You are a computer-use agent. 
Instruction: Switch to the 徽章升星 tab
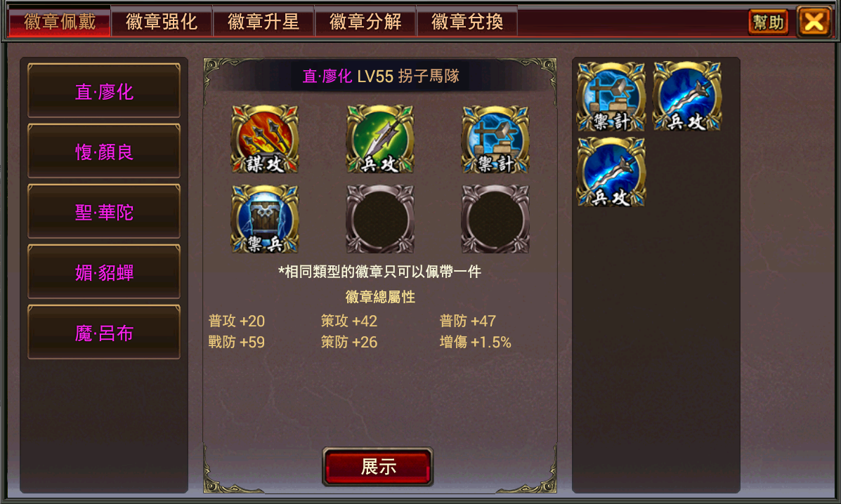coord(263,22)
